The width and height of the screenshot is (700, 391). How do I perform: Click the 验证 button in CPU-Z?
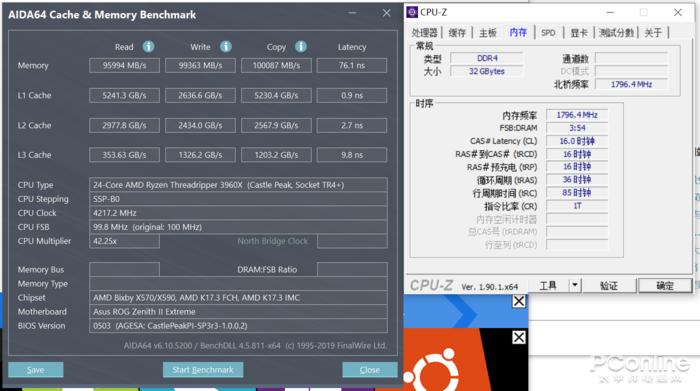tap(608, 286)
